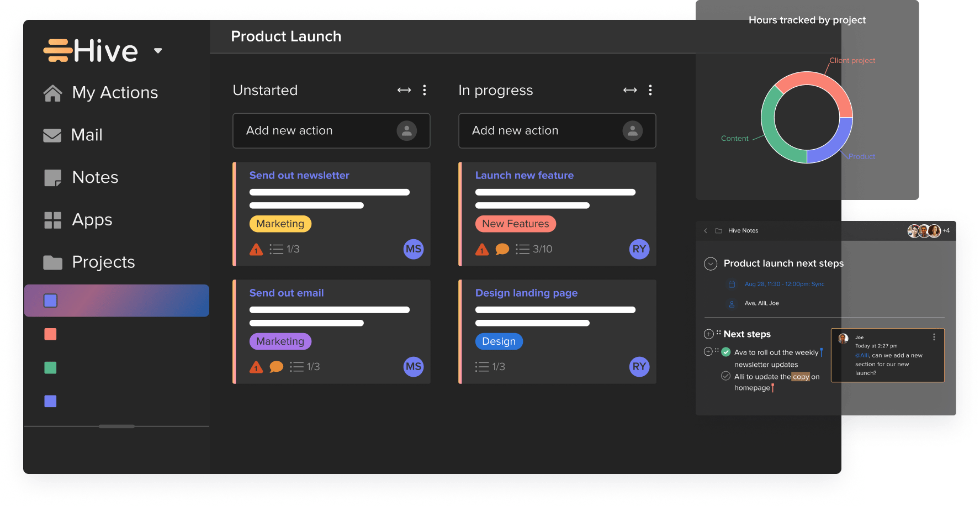The width and height of the screenshot is (980, 506).
Task: Open the Projects folder
Action: [x=103, y=262]
